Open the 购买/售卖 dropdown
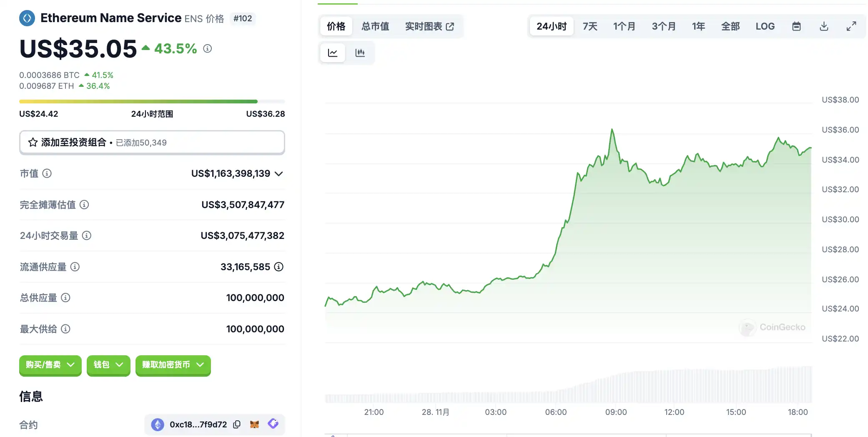 (50, 365)
